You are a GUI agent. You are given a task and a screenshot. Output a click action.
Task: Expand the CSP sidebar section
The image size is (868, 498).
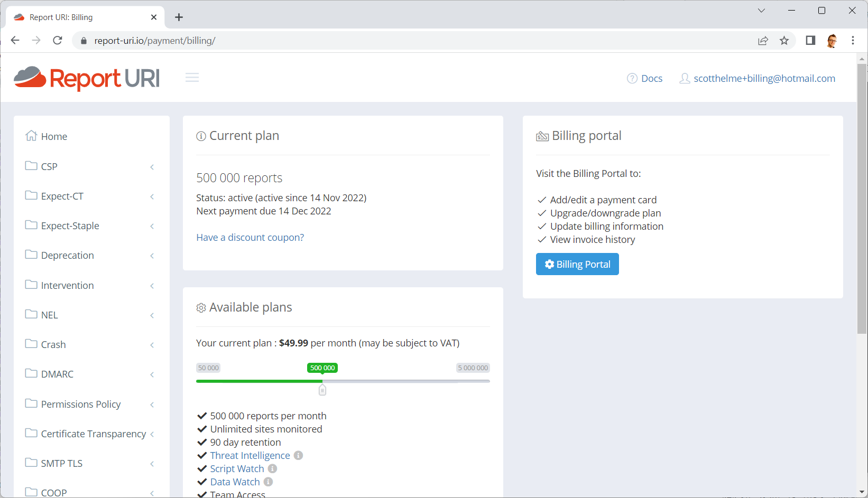pyautogui.click(x=90, y=166)
